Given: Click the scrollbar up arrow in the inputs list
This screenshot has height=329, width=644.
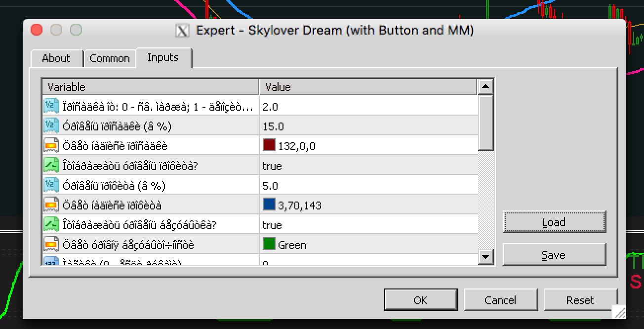Looking at the screenshot, I should pyautogui.click(x=486, y=86).
